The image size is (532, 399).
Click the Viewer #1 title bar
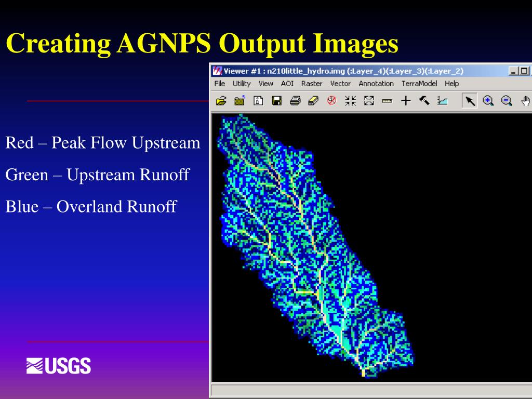point(370,71)
